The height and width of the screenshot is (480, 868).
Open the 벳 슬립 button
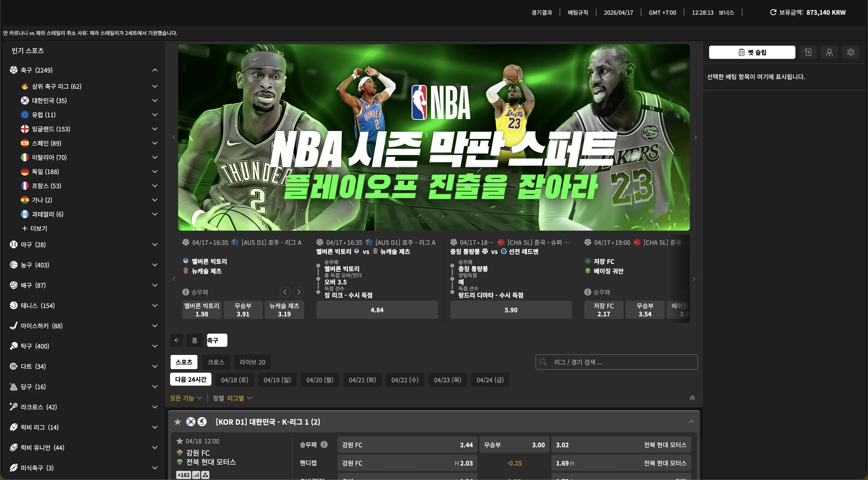[752, 52]
